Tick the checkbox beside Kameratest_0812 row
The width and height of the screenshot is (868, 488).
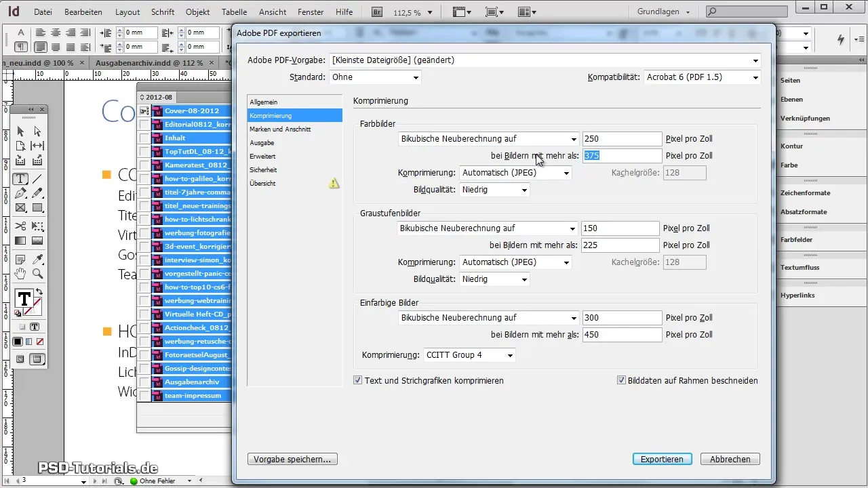(144, 165)
